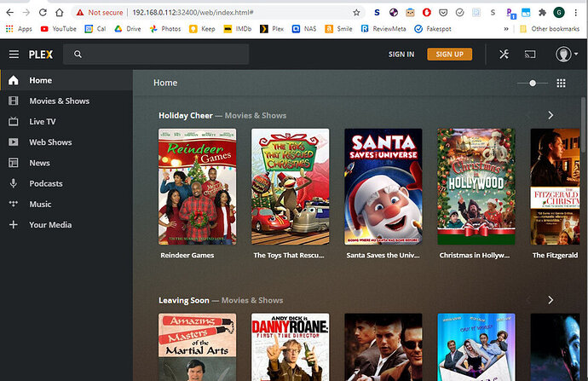Open the Plex hamburger menu
This screenshot has height=381, width=588.
(14, 55)
